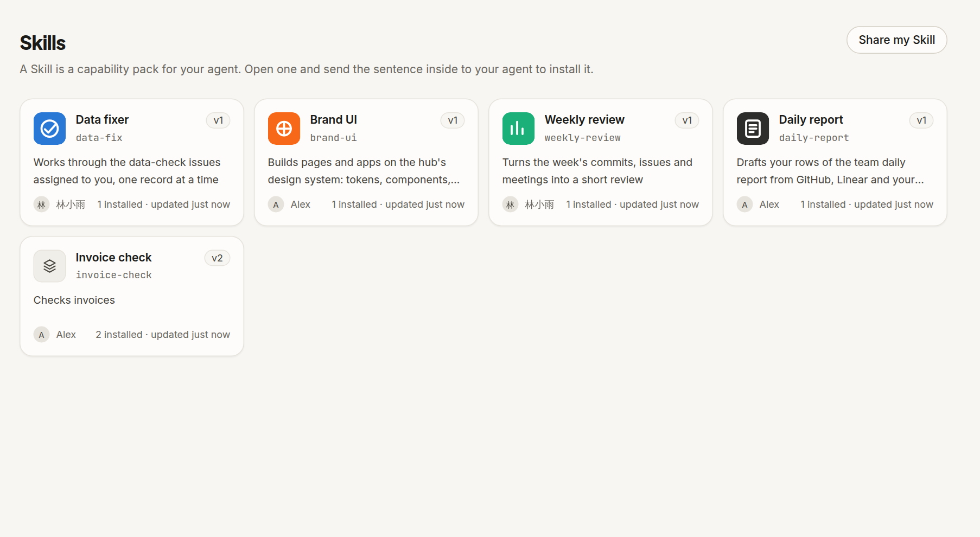The width and height of the screenshot is (980, 537).
Task: Click '2 installed · updated just now' text
Action: click(163, 335)
